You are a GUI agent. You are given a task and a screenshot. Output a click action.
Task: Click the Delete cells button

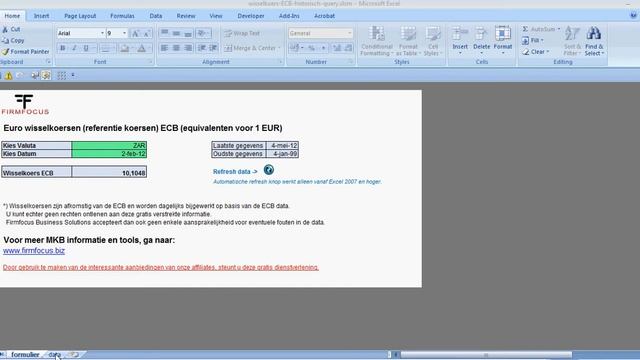pos(481,41)
